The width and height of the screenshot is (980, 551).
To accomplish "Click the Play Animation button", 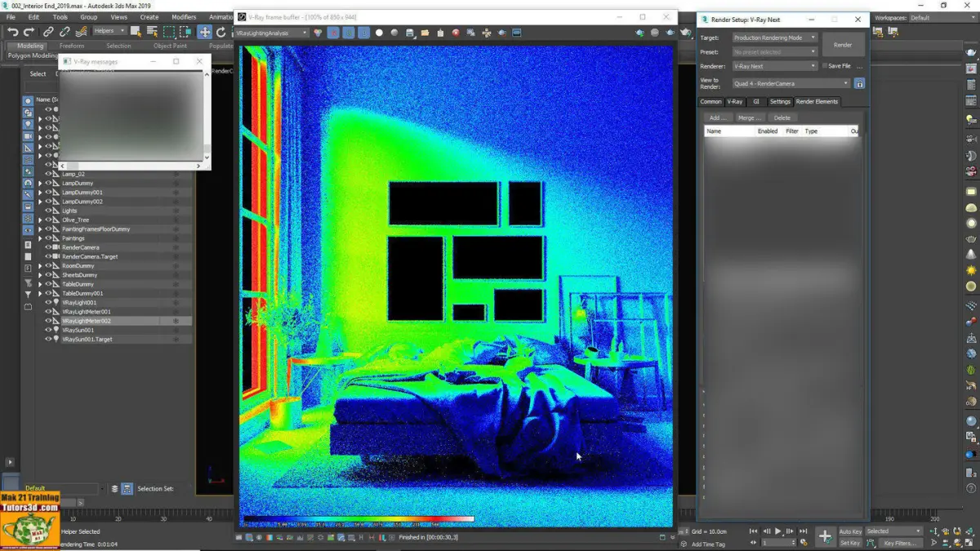I will pos(777,531).
